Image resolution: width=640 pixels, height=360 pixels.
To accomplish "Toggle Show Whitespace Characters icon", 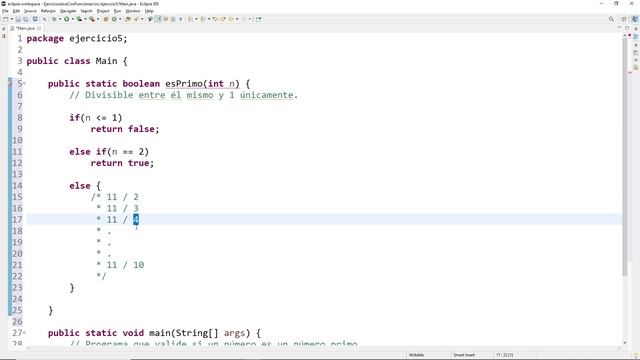I will (x=180, y=19).
